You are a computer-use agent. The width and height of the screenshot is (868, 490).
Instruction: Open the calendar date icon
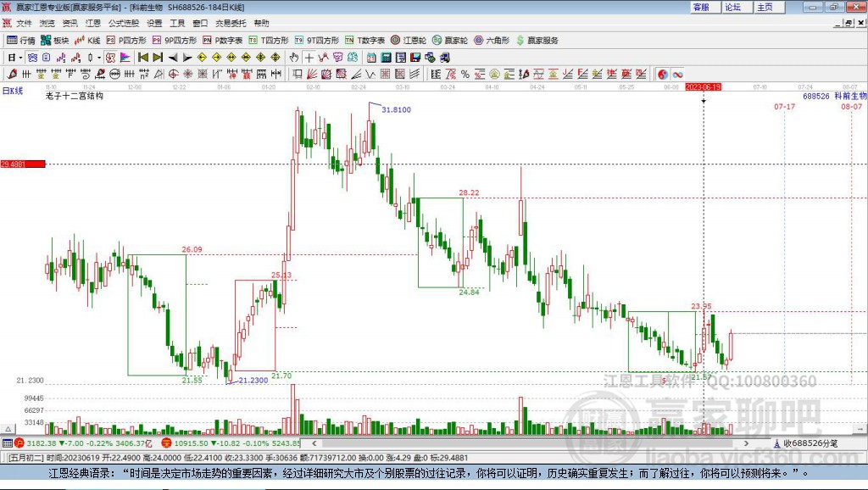click(x=371, y=58)
